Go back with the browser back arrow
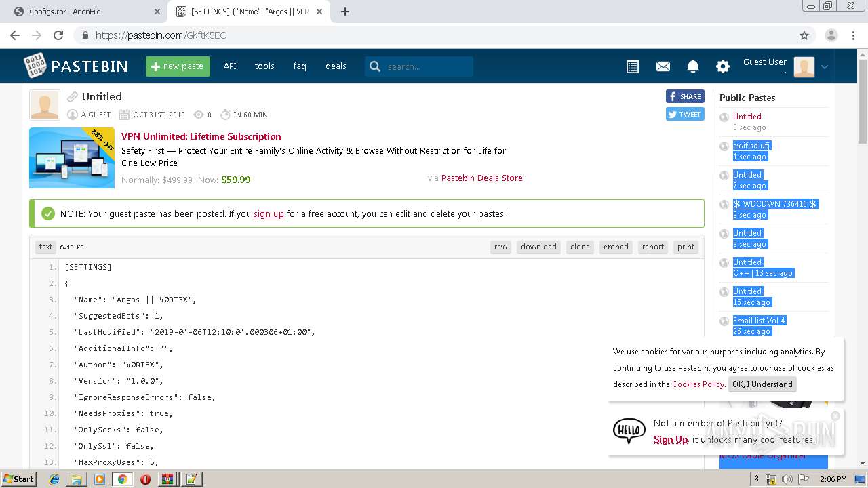The width and height of the screenshot is (868, 488). [15, 35]
